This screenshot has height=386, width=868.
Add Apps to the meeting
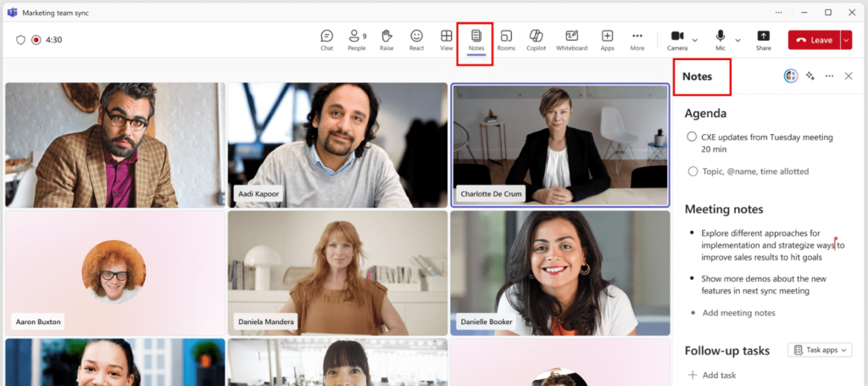[x=607, y=40]
